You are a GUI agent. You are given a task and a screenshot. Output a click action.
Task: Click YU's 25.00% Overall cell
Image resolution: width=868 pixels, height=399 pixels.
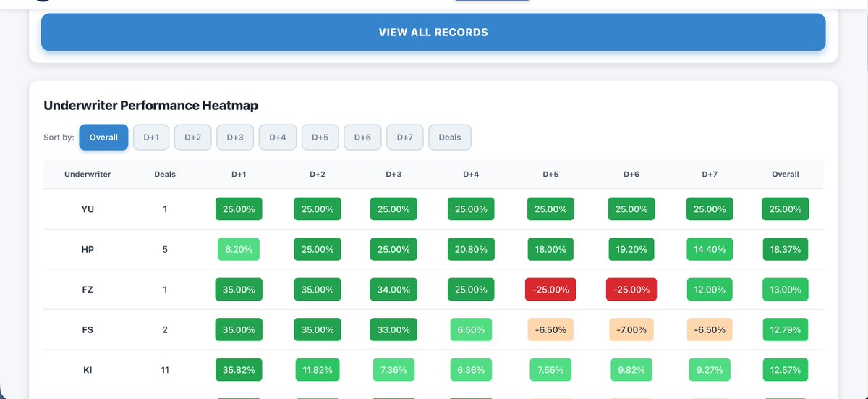[x=786, y=209]
